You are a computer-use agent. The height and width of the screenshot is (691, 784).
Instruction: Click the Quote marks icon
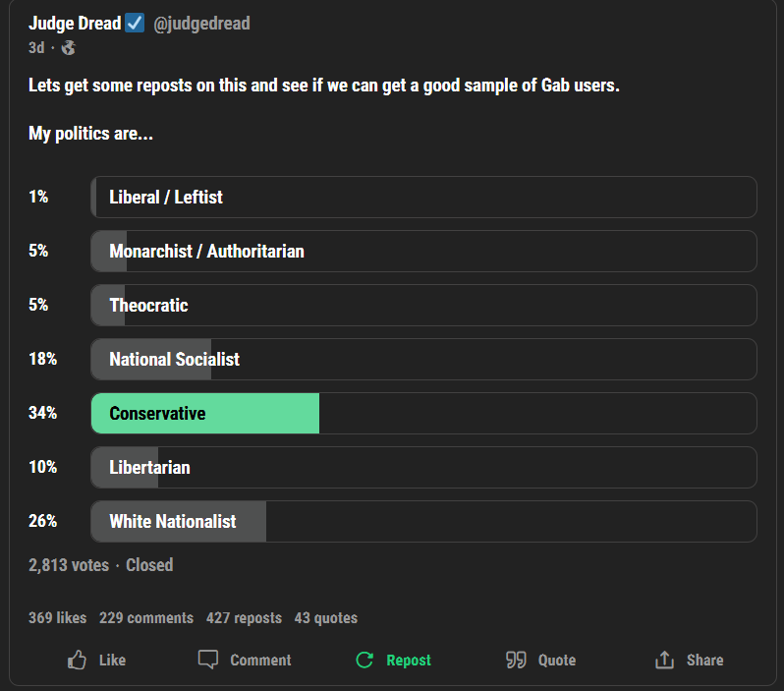pyautogui.click(x=516, y=660)
